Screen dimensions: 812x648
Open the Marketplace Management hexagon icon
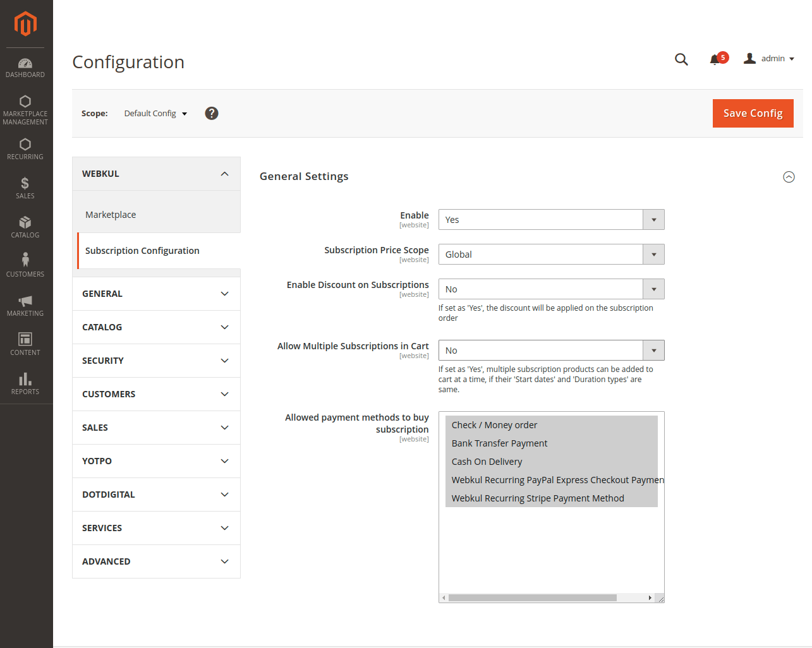pyautogui.click(x=25, y=101)
